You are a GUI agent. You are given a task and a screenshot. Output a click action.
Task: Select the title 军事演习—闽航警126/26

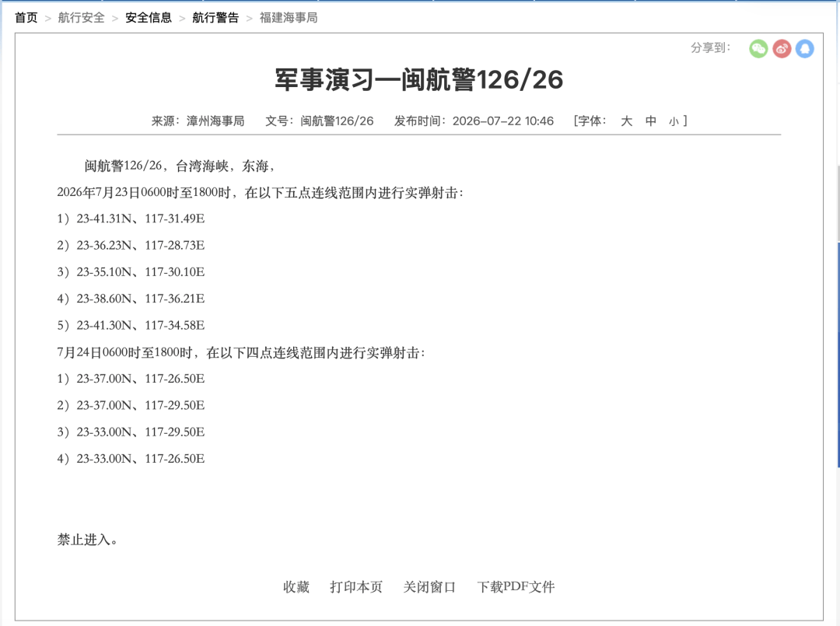coord(419,80)
